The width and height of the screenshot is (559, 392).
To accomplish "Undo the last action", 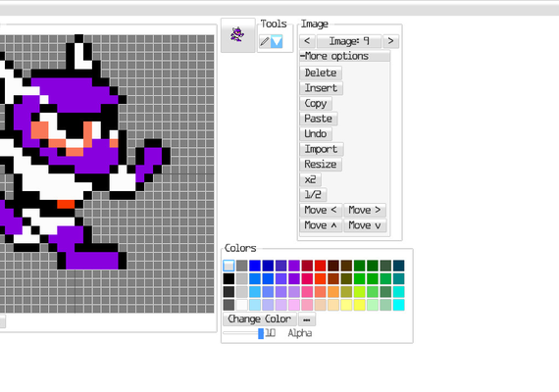I will [x=316, y=133].
